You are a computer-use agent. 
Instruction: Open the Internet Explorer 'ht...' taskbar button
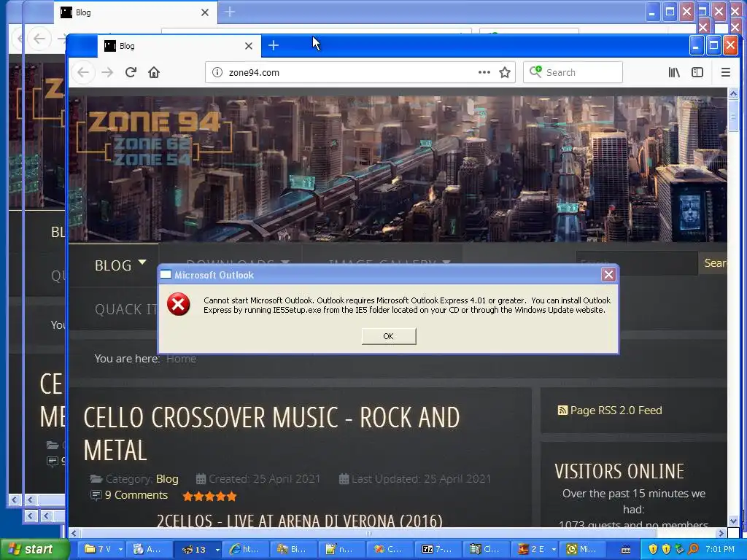pyautogui.click(x=245, y=550)
